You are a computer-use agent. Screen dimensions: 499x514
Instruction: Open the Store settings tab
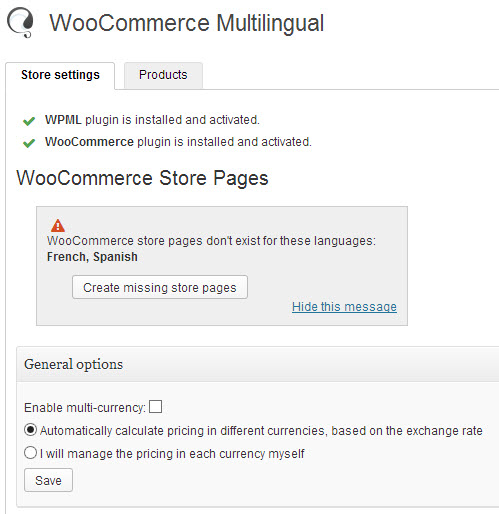point(60,75)
